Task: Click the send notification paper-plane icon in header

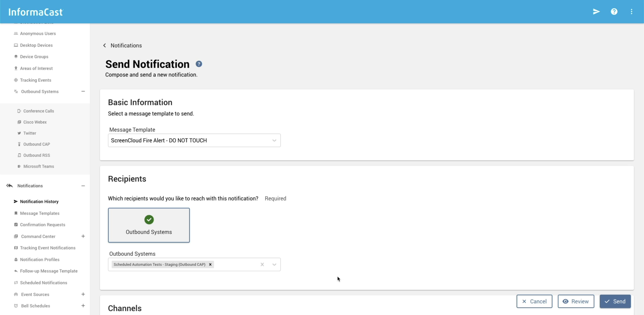Action: (596, 12)
